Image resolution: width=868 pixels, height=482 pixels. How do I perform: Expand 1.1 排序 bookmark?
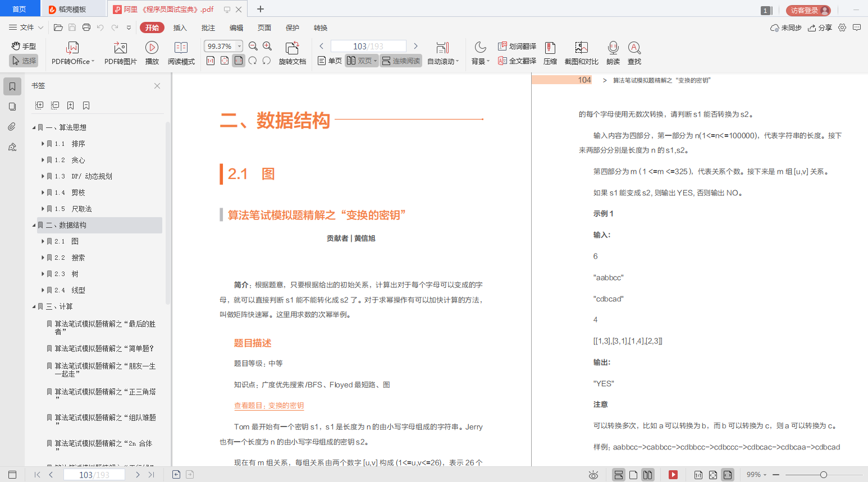tap(43, 144)
